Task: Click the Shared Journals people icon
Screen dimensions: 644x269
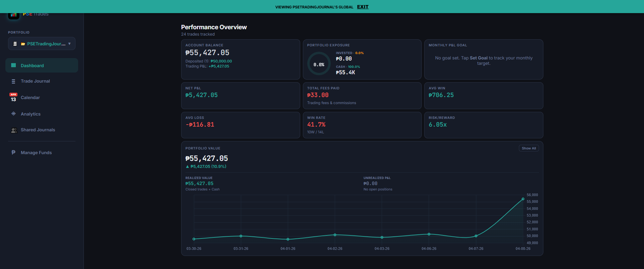Action: pos(14,130)
